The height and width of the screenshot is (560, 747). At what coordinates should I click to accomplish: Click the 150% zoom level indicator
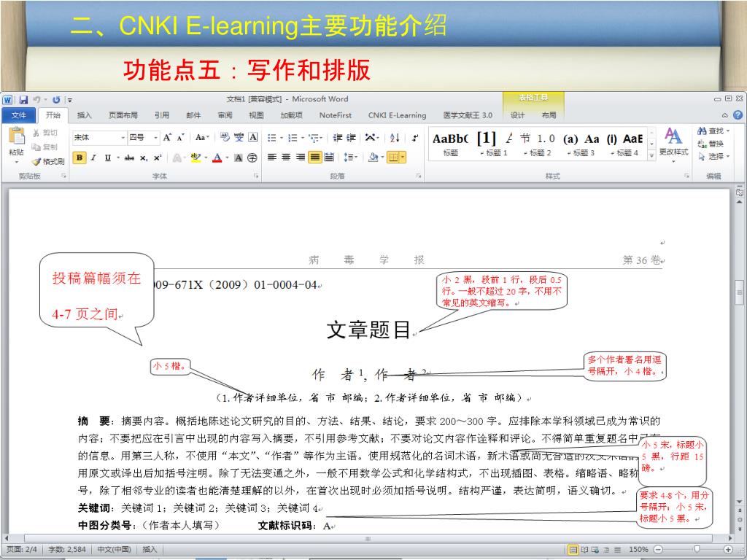click(638, 550)
